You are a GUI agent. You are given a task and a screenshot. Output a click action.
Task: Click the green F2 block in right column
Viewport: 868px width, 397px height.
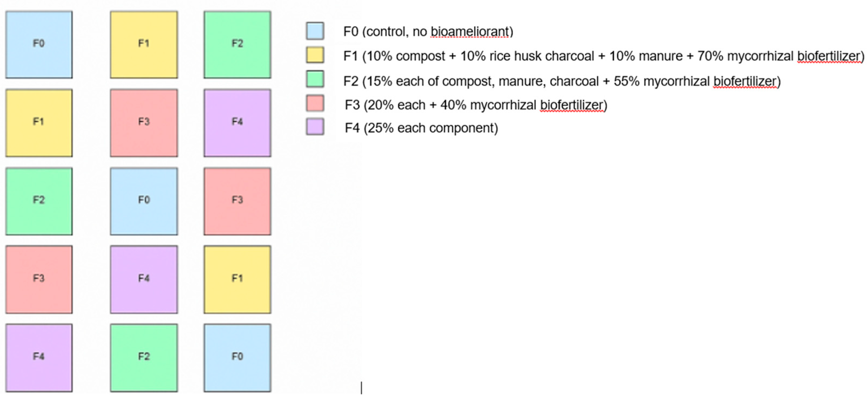coord(237,45)
